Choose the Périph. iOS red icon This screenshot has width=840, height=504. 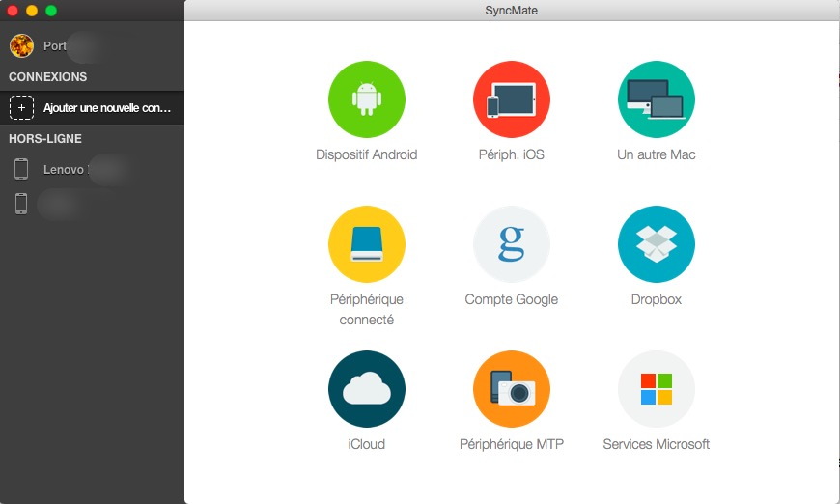tap(511, 99)
